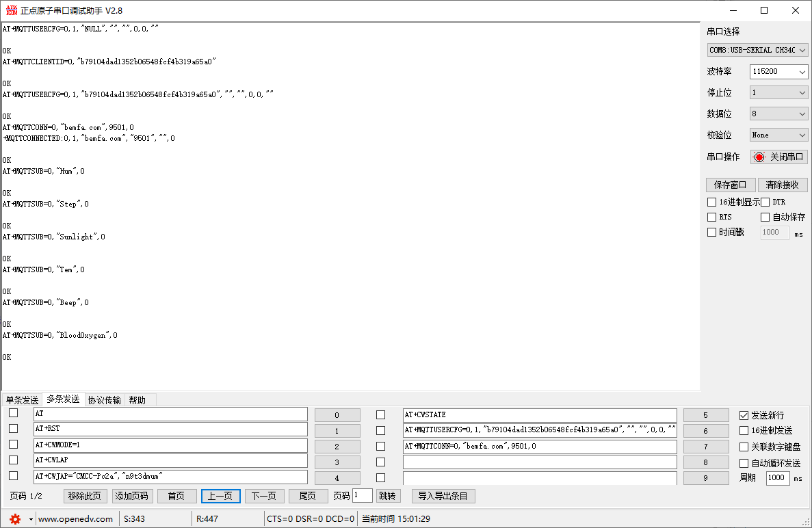The height and width of the screenshot is (528, 812).
Task: Tick the checkbox beside AT+CWLAP
Action: pos(14,460)
